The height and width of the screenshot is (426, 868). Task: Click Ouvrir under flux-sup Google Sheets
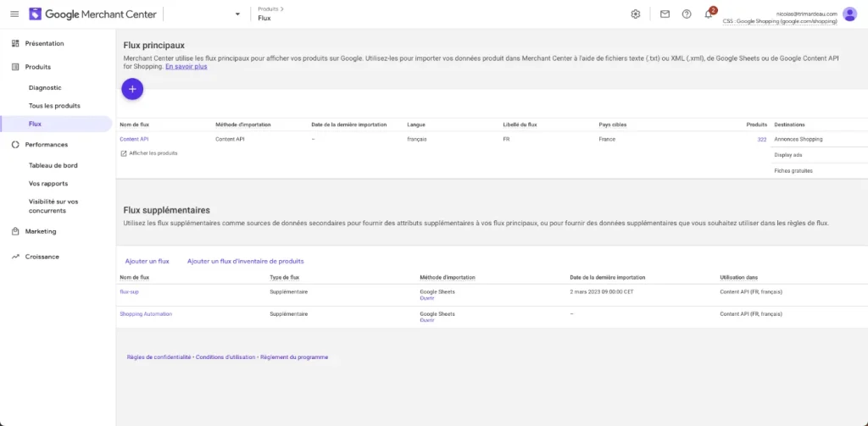[x=427, y=298]
